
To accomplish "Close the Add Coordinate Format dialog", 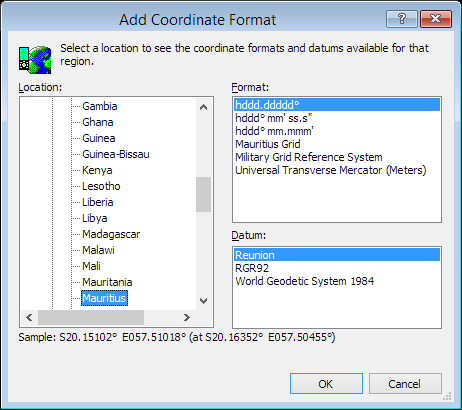I will point(436,19).
